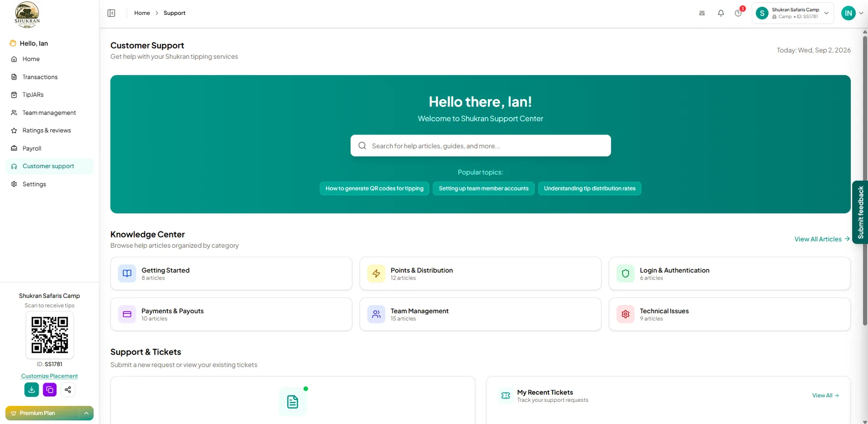Open the Getting Started book icon

(x=127, y=273)
